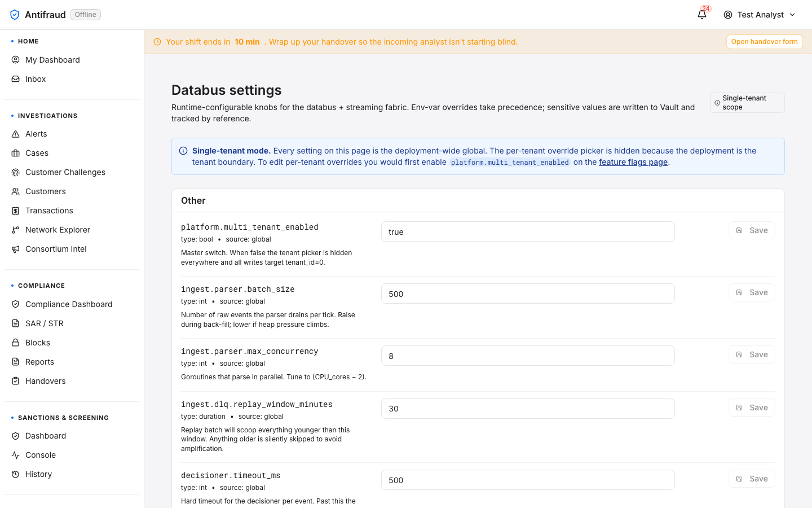The height and width of the screenshot is (508, 812).
Task: Edit the decisioner.timeout_ms value field
Action: tap(528, 480)
